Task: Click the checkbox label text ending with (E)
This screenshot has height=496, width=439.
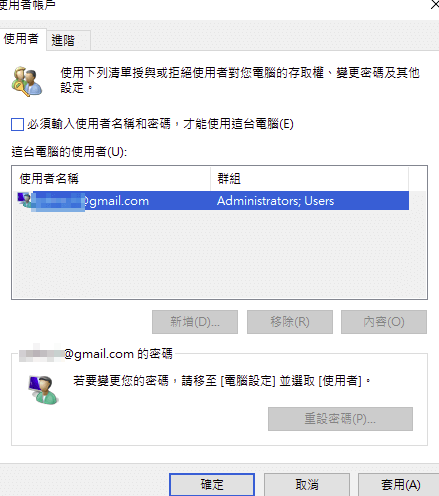Action: (160, 124)
